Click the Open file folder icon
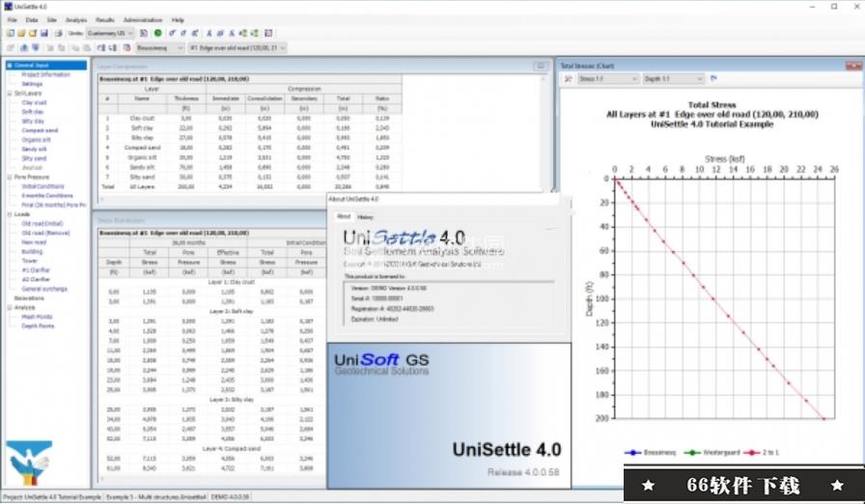The image size is (865, 504). [x=21, y=33]
